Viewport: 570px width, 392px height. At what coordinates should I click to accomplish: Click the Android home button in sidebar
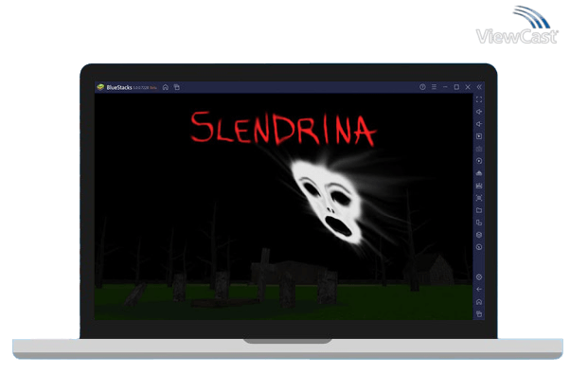point(479,302)
